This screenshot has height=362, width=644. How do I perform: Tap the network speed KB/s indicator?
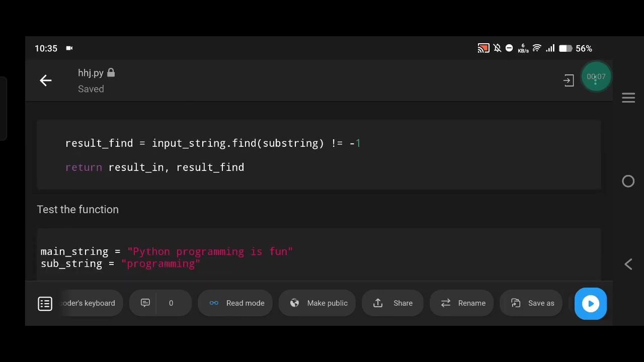point(523,48)
